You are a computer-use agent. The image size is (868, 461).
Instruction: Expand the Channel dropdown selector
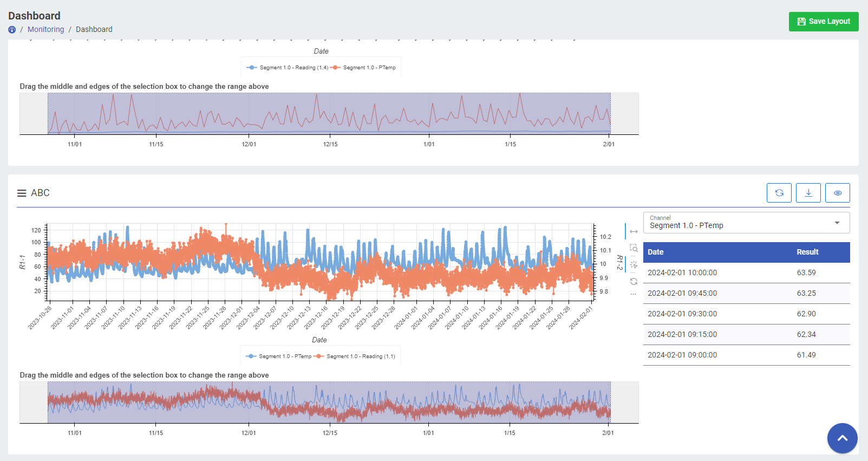(746, 223)
